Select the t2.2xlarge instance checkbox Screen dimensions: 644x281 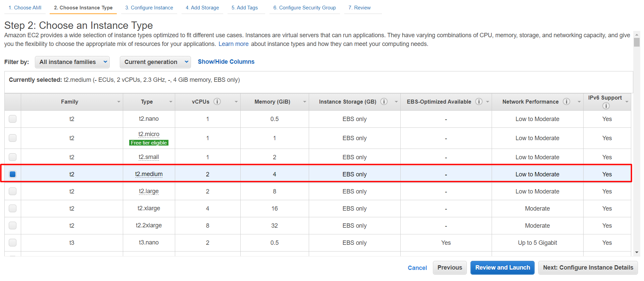[x=13, y=225]
